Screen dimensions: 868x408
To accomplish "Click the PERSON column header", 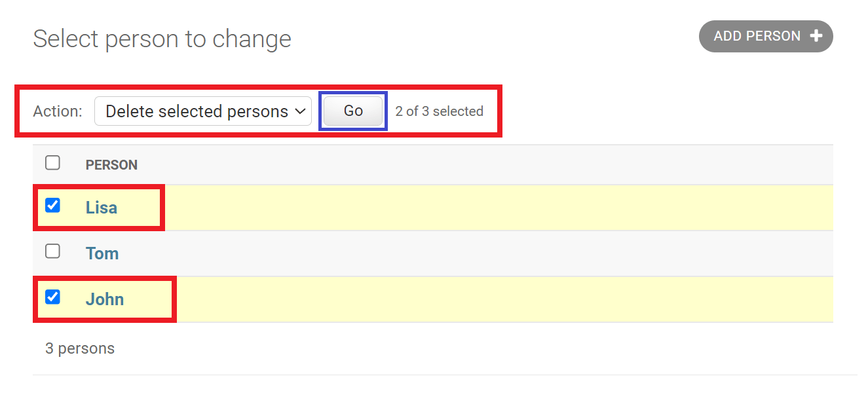I will point(111,164).
